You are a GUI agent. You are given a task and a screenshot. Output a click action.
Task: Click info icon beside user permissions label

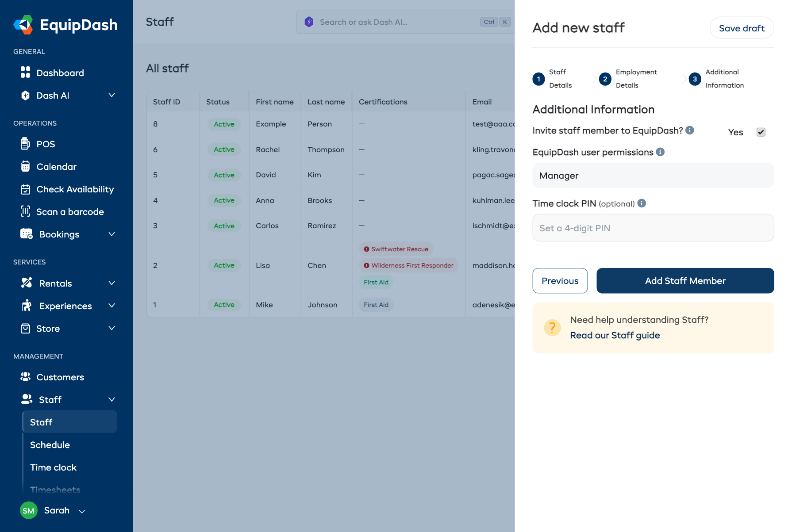(x=660, y=152)
